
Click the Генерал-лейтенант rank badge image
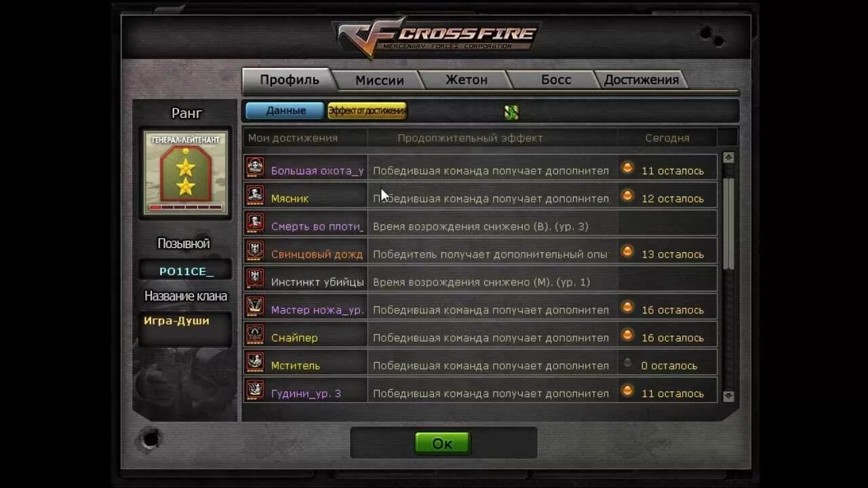coord(186,171)
